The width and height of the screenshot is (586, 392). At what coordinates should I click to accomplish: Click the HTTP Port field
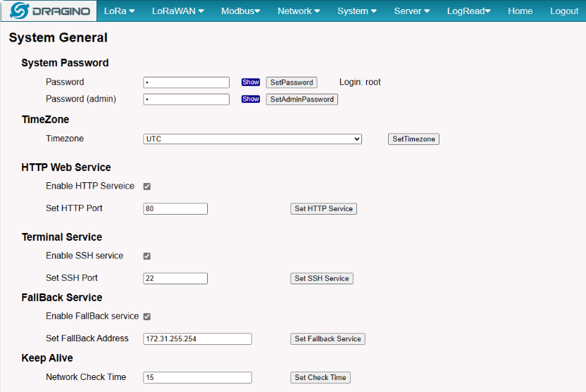175,209
